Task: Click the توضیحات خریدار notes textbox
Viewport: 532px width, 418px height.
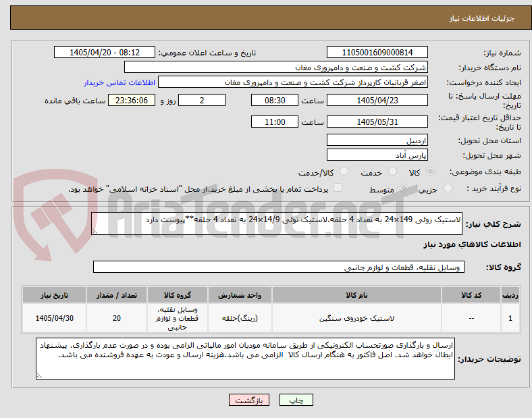Action: point(245,359)
